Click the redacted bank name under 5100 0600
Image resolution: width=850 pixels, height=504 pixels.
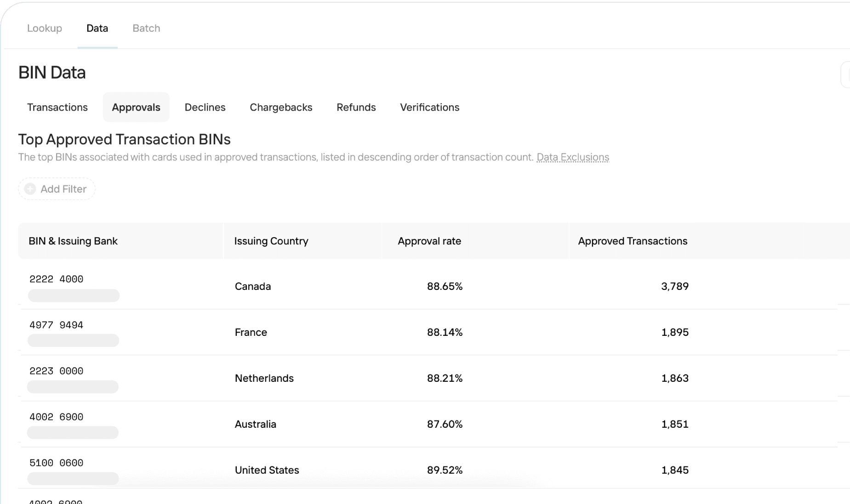73,478
